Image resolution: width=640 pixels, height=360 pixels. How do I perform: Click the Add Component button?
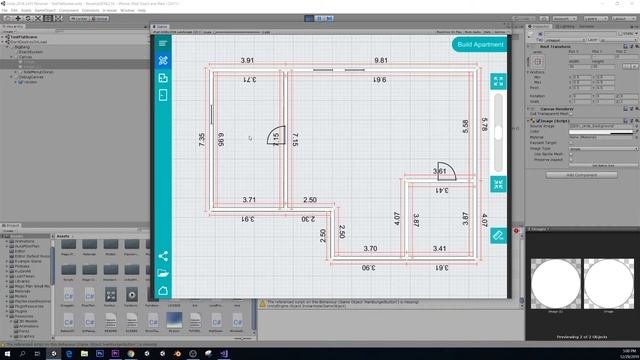(x=581, y=175)
